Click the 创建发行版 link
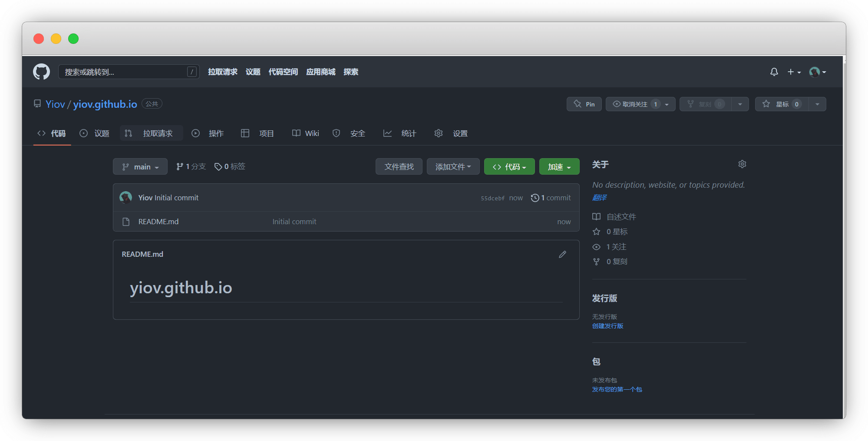 607,325
